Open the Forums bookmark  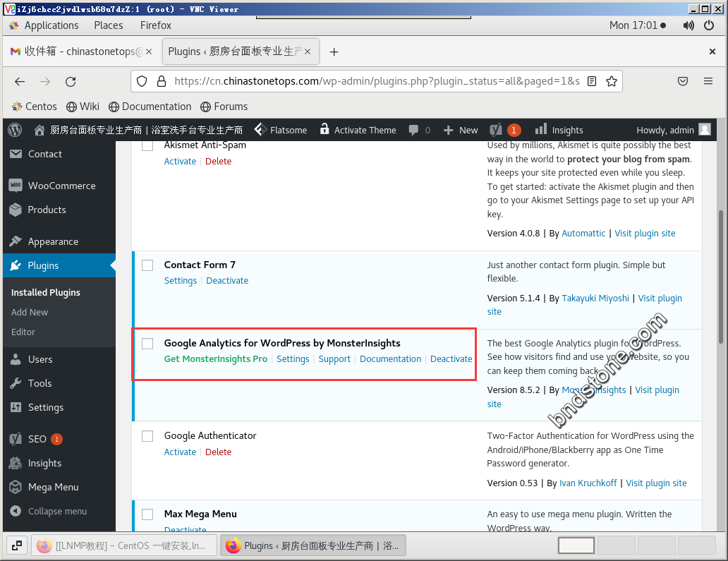click(224, 107)
